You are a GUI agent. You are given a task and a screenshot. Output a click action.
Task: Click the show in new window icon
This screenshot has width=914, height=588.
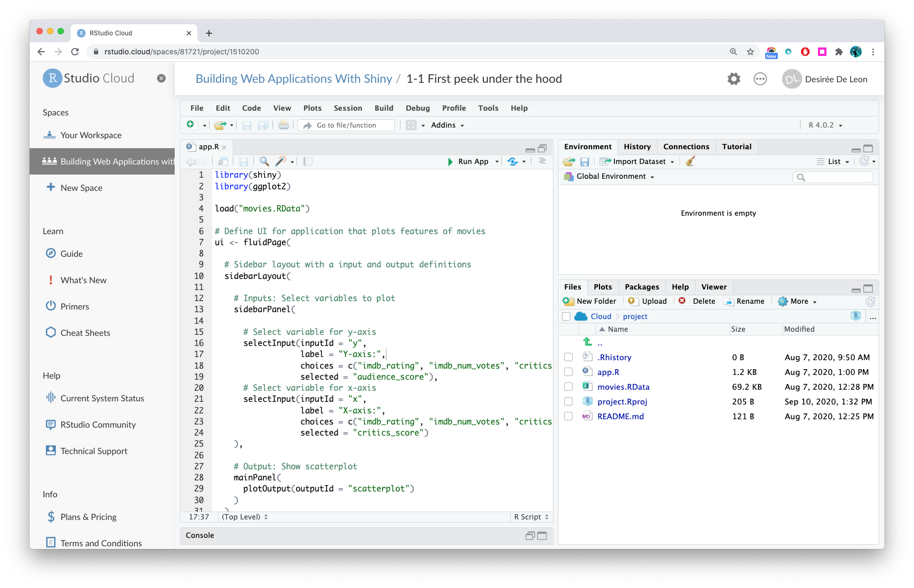tap(223, 161)
